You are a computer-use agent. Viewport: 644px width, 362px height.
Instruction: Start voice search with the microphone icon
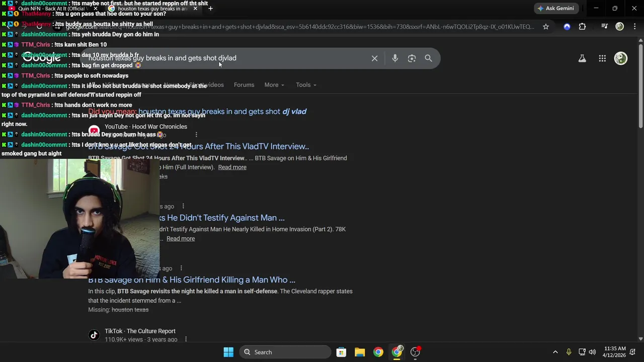[x=395, y=58]
